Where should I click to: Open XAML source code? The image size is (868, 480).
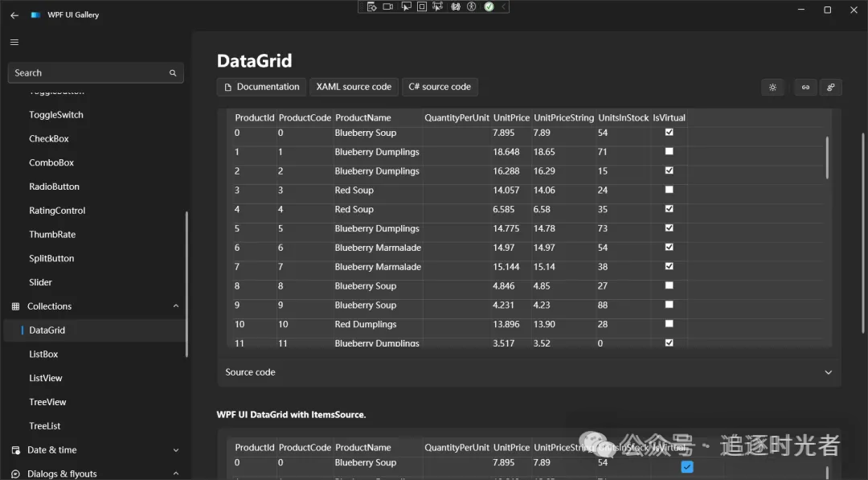[354, 87]
